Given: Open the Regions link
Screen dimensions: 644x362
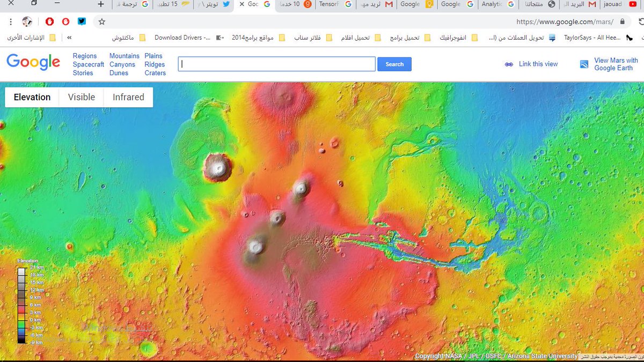Looking at the screenshot, I should point(85,56).
